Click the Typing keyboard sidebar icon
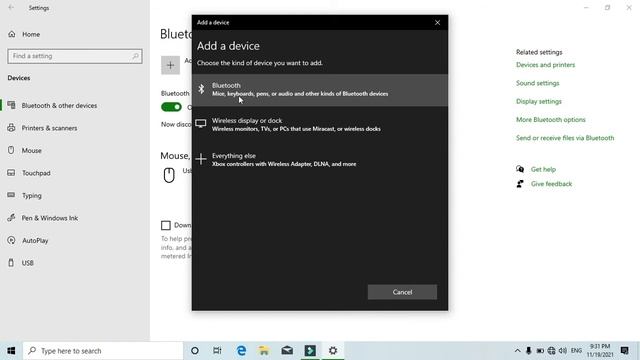This screenshot has height=360, width=640. (11, 195)
